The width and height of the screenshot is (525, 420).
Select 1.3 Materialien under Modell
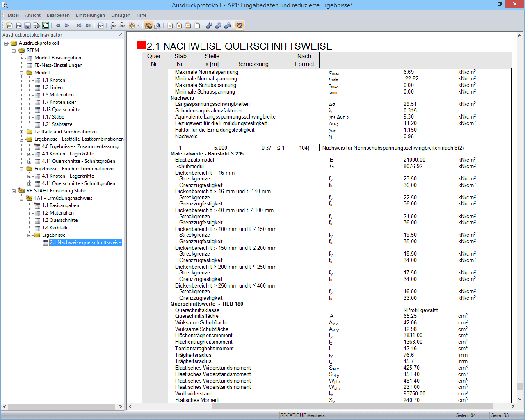click(58, 95)
